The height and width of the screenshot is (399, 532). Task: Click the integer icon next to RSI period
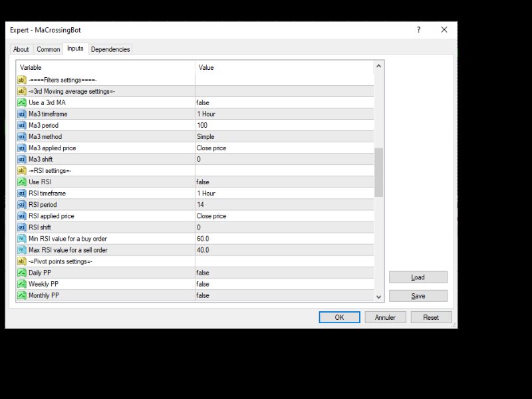point(22,205)
